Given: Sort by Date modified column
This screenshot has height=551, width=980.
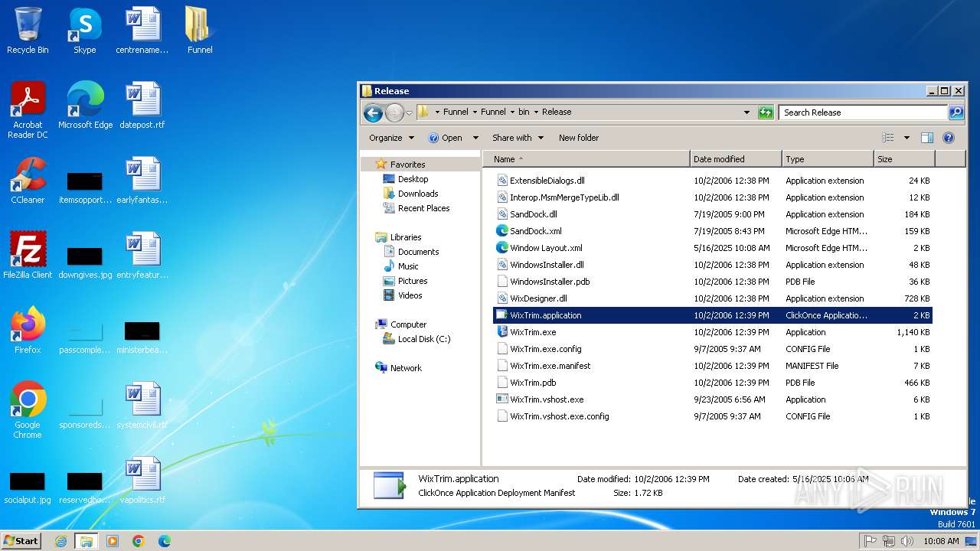Looking at the screenshot, I should (736, 159).
